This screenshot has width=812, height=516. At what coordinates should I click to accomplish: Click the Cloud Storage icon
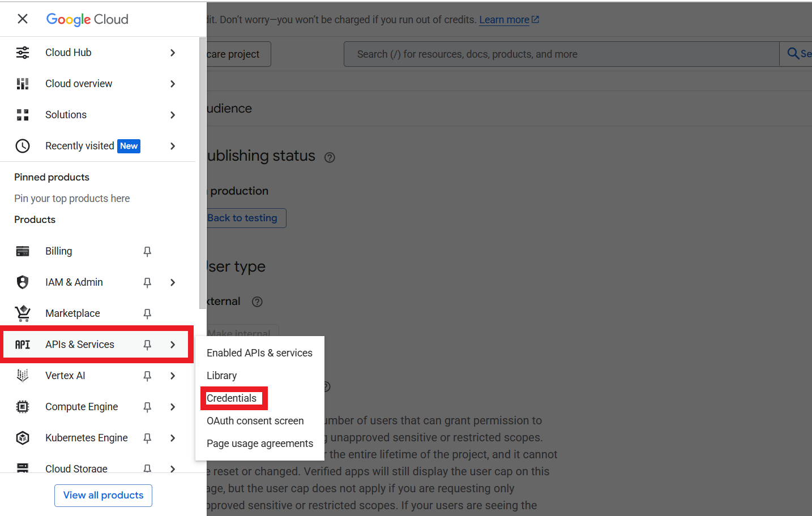tap(23, 468)
